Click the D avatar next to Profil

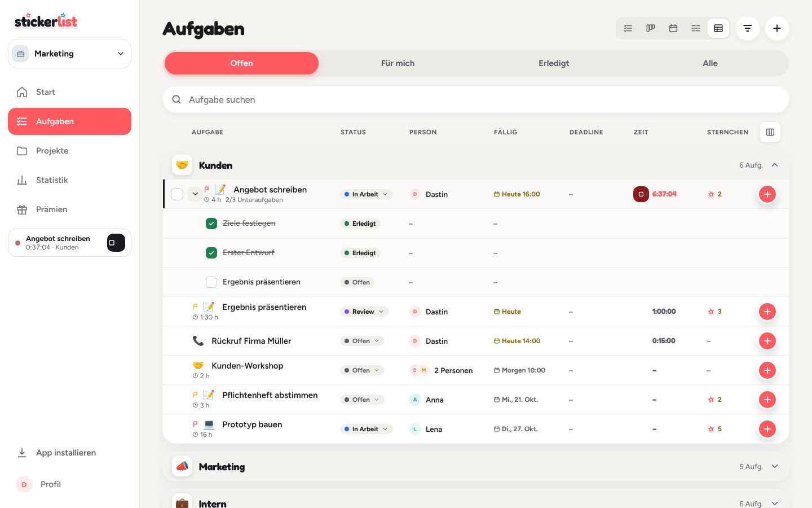(24, 484)
